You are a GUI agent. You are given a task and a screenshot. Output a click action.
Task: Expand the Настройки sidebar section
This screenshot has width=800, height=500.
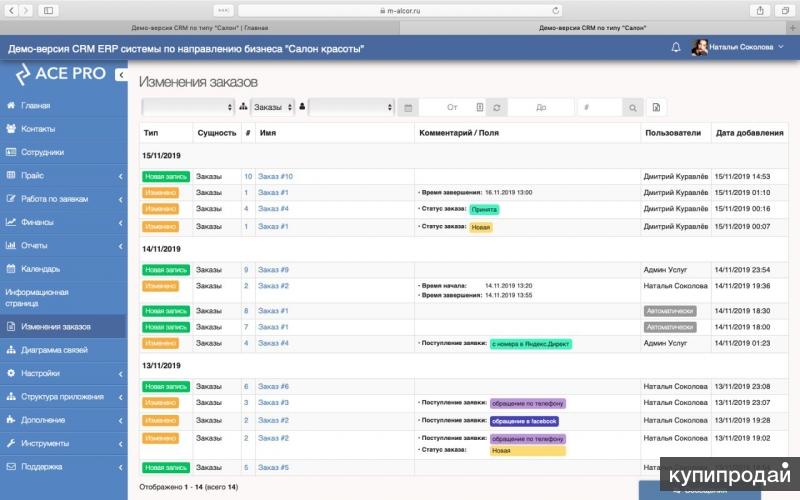[x=63, y=373]
